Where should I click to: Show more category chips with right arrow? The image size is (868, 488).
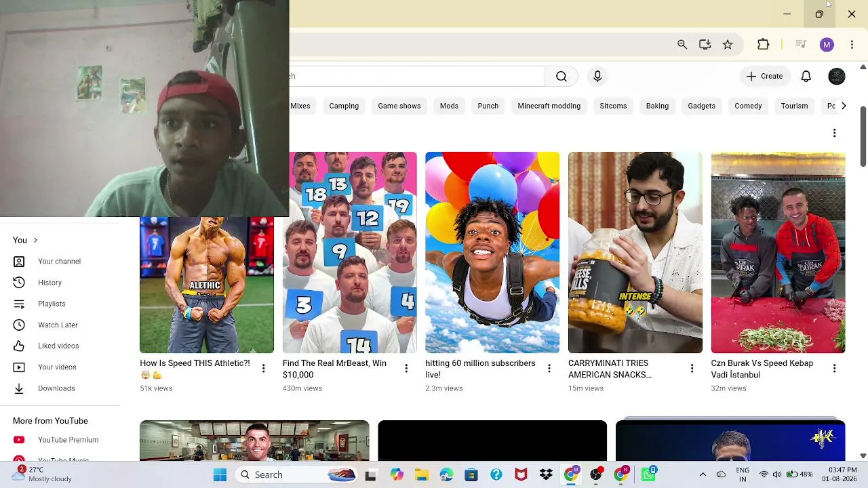pyautogui.click(x=843, y=106)
